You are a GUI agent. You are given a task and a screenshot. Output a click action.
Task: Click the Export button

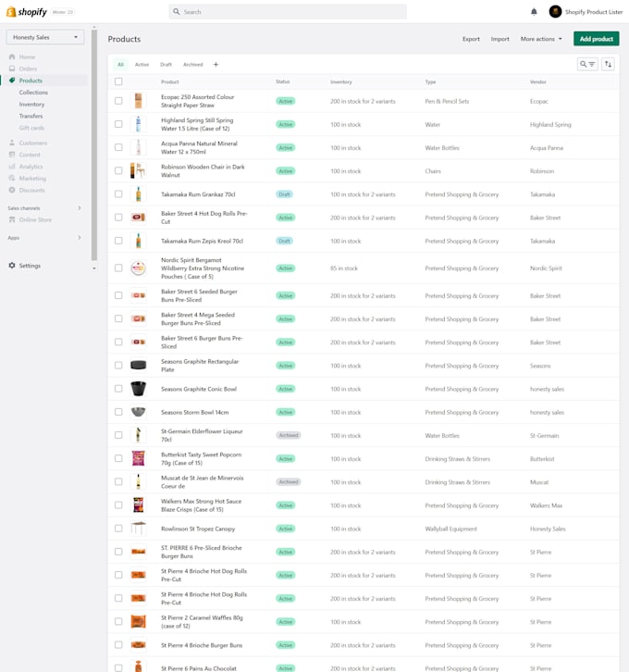click(471, 39)
